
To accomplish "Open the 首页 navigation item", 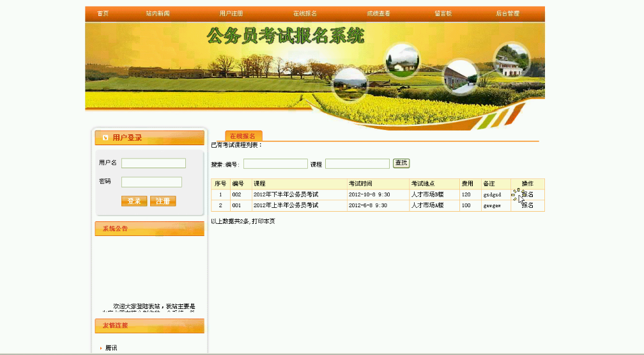I will click(x=103, y=13).
